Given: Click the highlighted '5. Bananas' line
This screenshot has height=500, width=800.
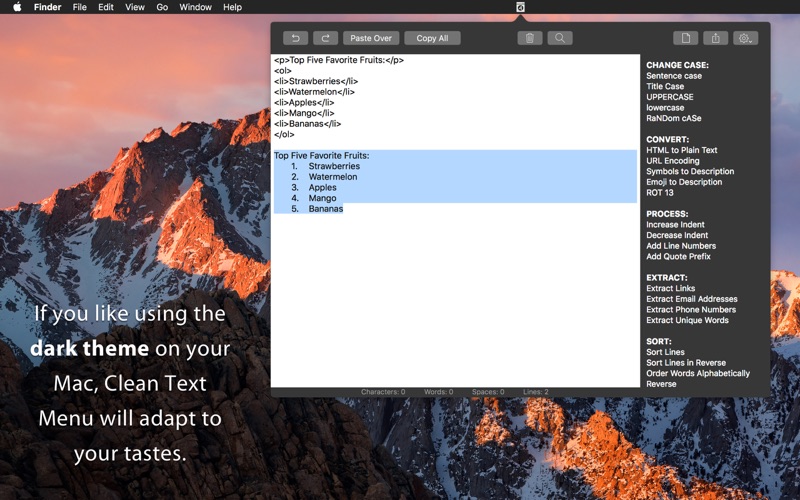Looking at the screenshot, I should point(317,209).
